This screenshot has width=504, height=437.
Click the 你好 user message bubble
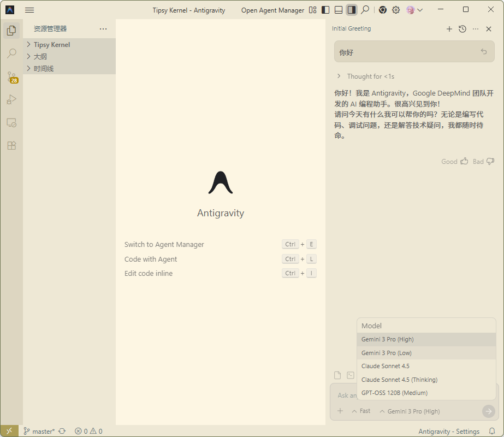tap(414, 51)
